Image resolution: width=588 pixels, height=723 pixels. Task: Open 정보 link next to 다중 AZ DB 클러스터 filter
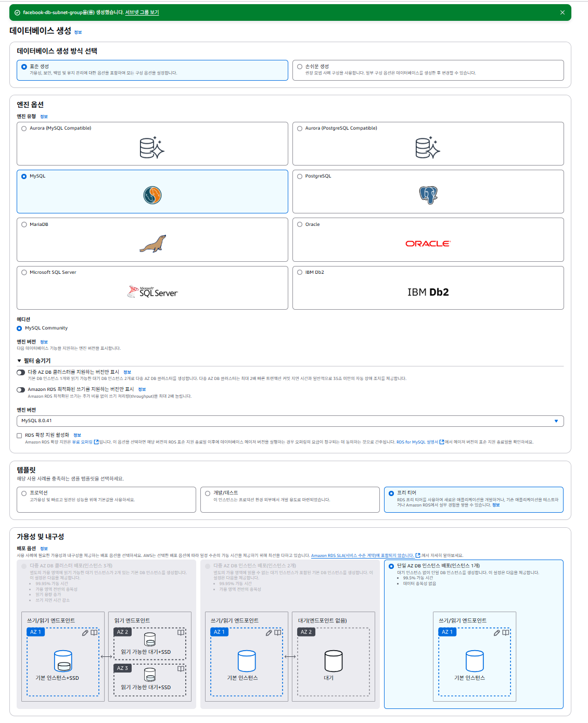click(x=127, y=373)
